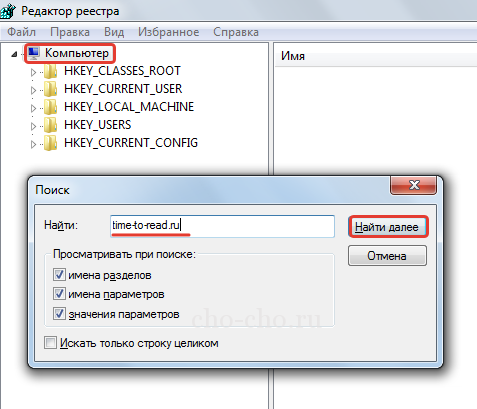Click the HKEY_LOCAL_MACHINE folder icon
The height and width of the screenshot is (409, 477).
(50, 107)
